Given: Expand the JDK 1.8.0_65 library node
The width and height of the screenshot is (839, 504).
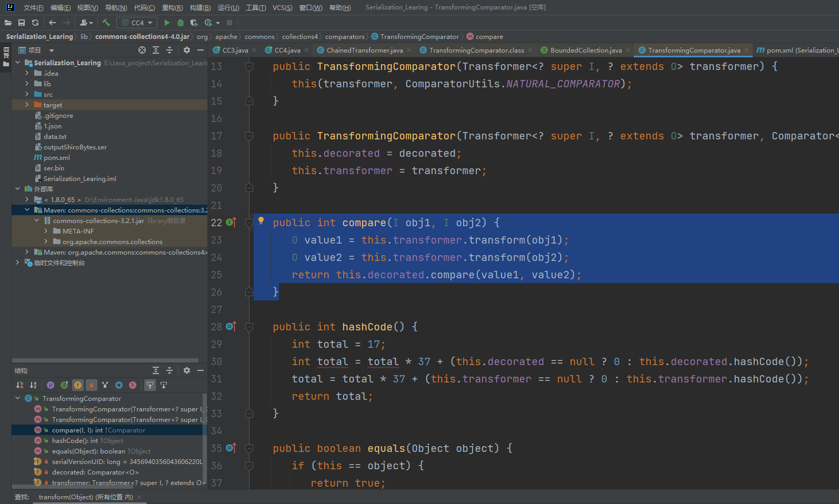Looking at the screenshot, I should (27, 199).
